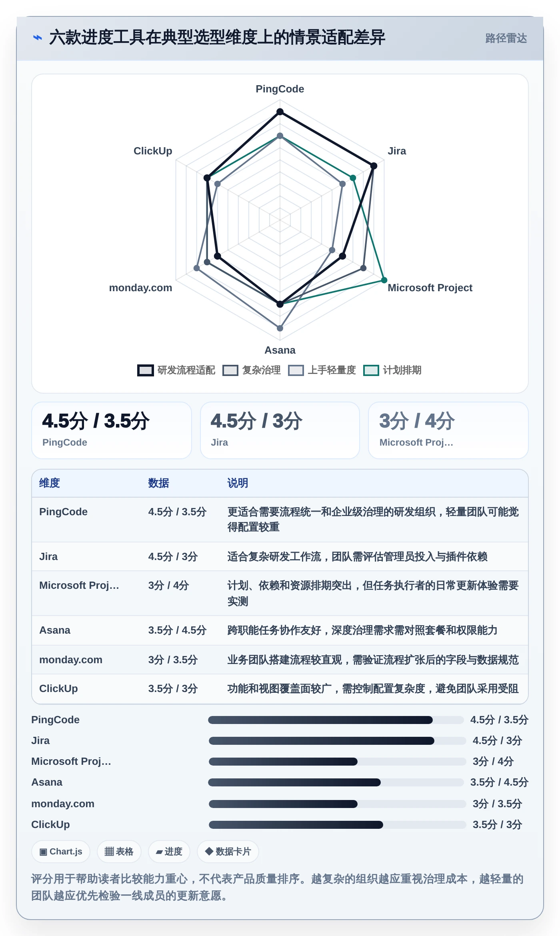560x936 pixels.
Task: Select the Chart.js tag chip
Action: click(61, 852)
